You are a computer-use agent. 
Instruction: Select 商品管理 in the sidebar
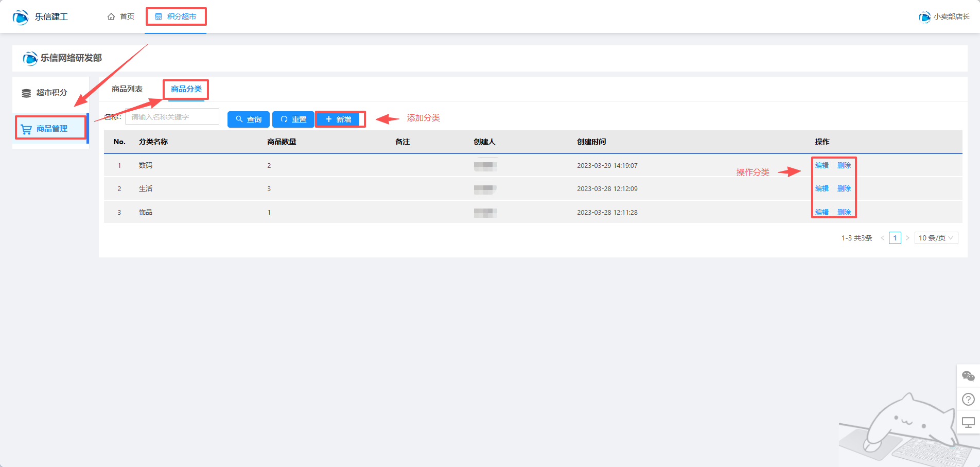coord(51,129)
